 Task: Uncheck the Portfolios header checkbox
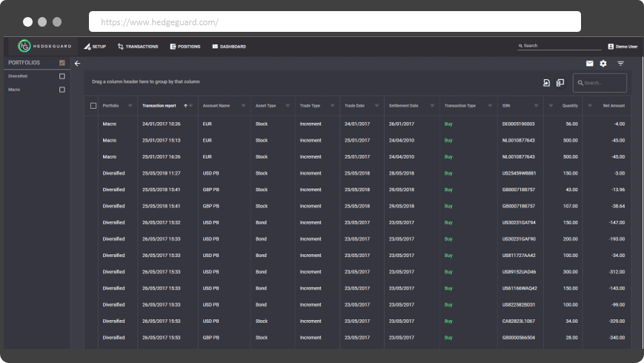point(62,63)
